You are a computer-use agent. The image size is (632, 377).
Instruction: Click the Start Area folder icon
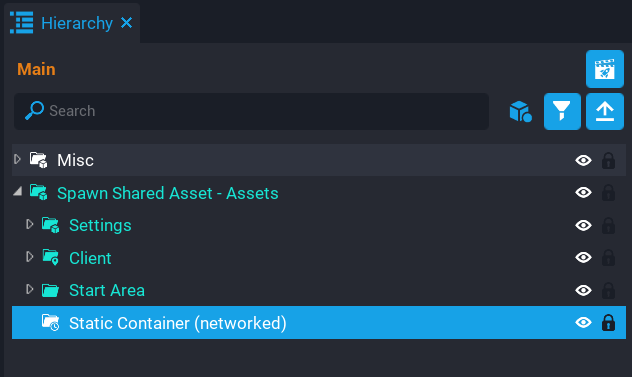[50, 290]
